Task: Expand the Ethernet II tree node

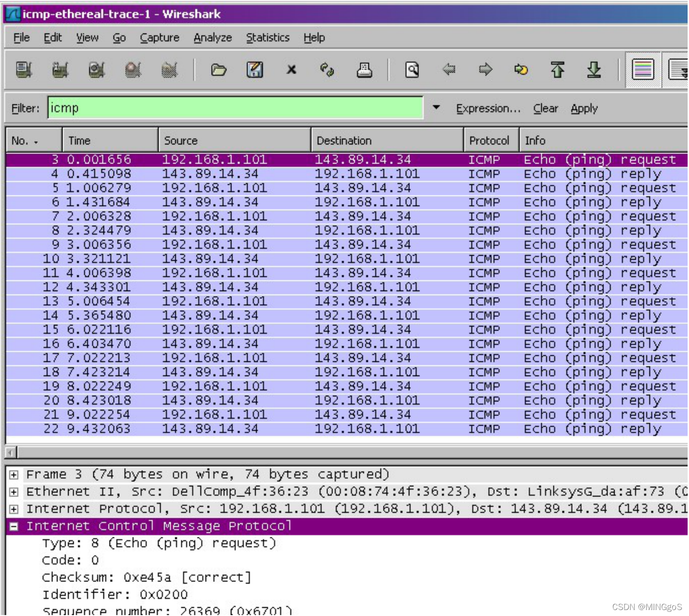Action: coord(14,492)
